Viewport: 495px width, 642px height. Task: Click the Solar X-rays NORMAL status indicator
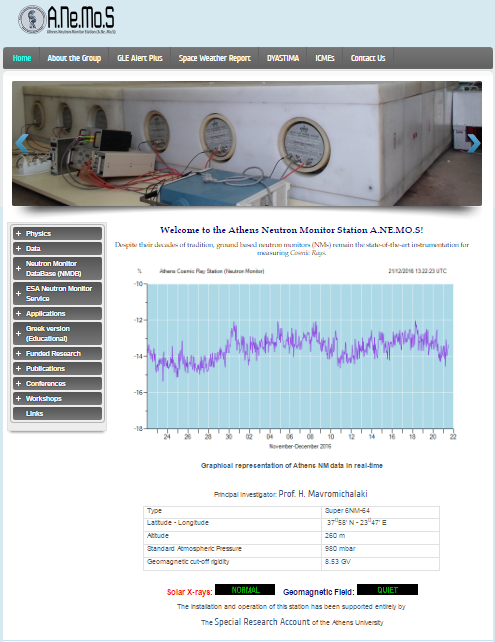tap(245, 590)
